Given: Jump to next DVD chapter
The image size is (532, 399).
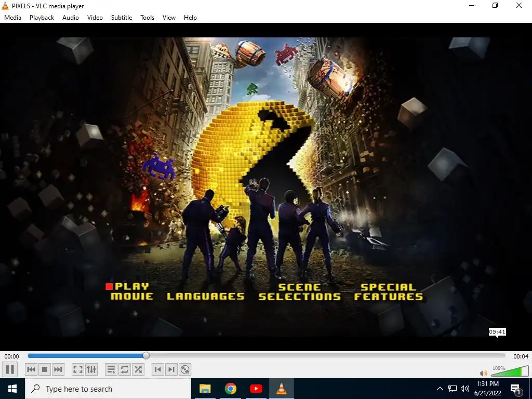Looking at the screenshot, I should (171, 369).
